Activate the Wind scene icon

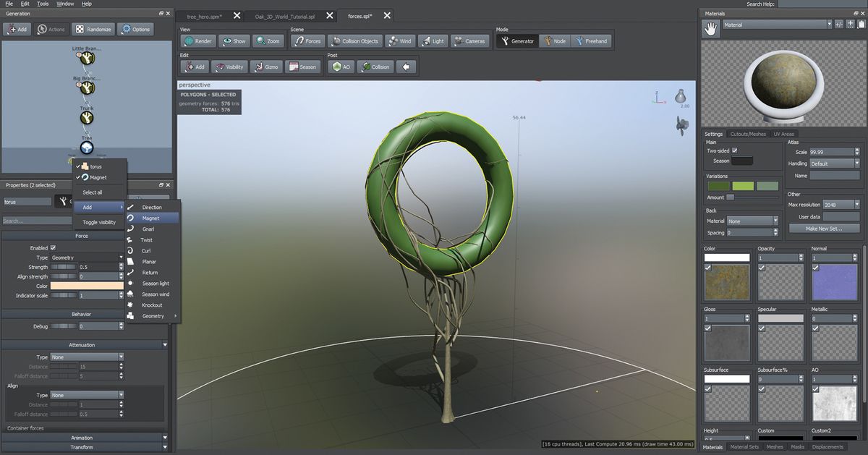pos(399,41)
